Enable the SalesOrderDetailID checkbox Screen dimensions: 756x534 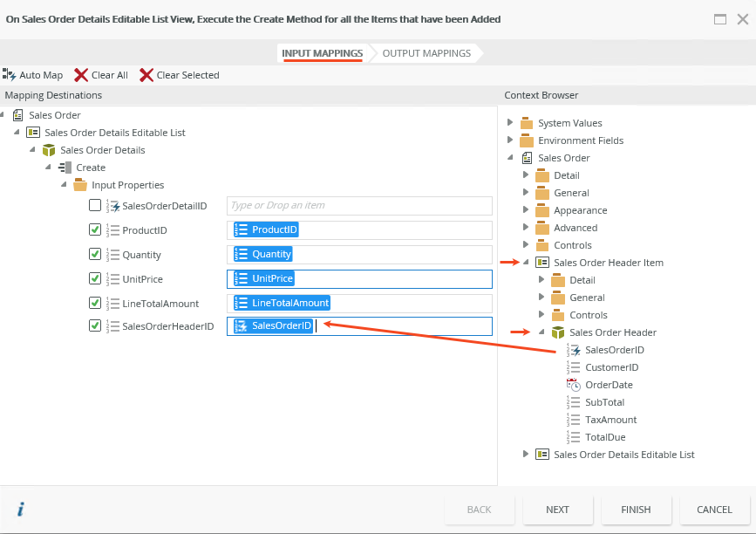pyautogui.click(x=95, y=206)
